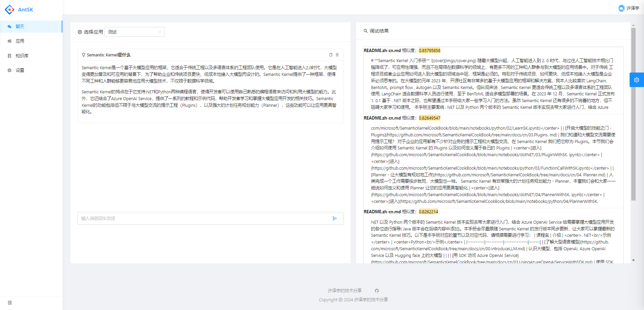The width and height of the screenshot is (644, 310).
Task: Switch on the 聊天 navigation highlight
Action: point(19,26)
